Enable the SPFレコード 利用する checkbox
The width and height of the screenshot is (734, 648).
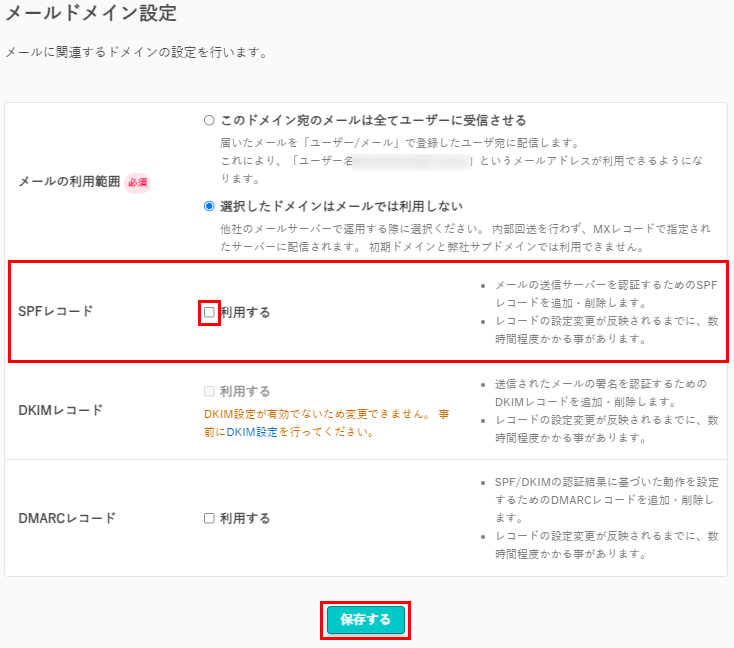(x=210, y=312)
